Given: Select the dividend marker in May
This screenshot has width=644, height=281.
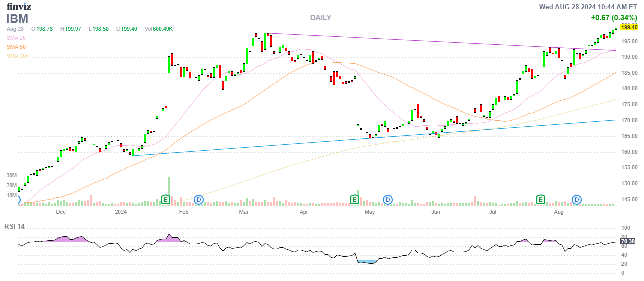Looking at the screenshot, I should click(x=388, y=200).
